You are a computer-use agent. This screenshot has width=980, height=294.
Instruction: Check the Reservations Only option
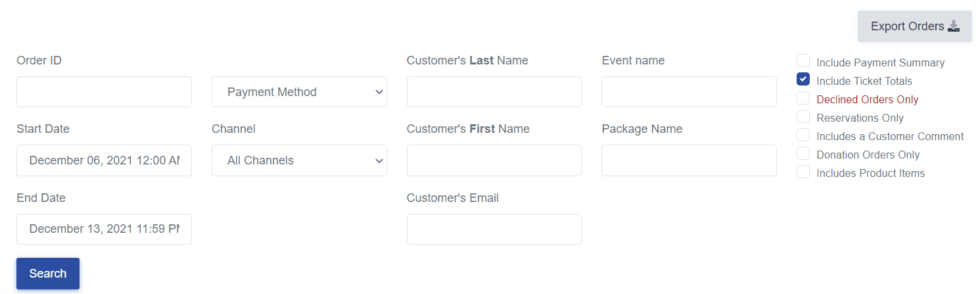click(x=803, y=116)
